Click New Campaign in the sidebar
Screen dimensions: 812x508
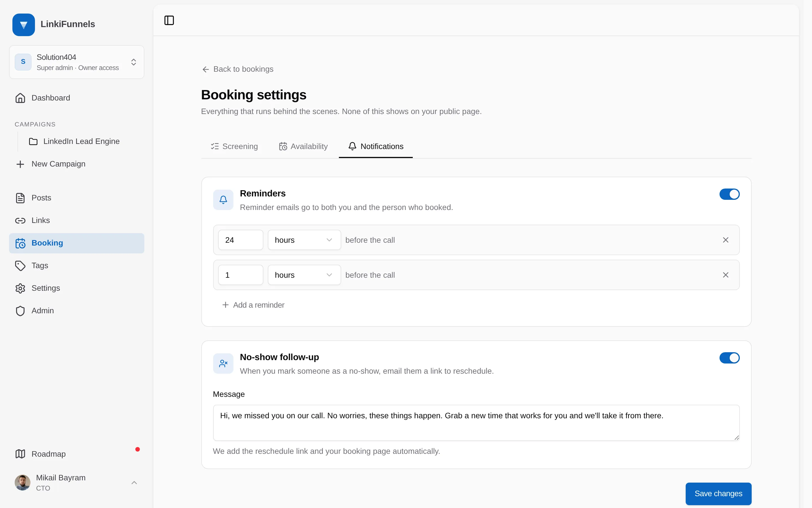[76, 164]
